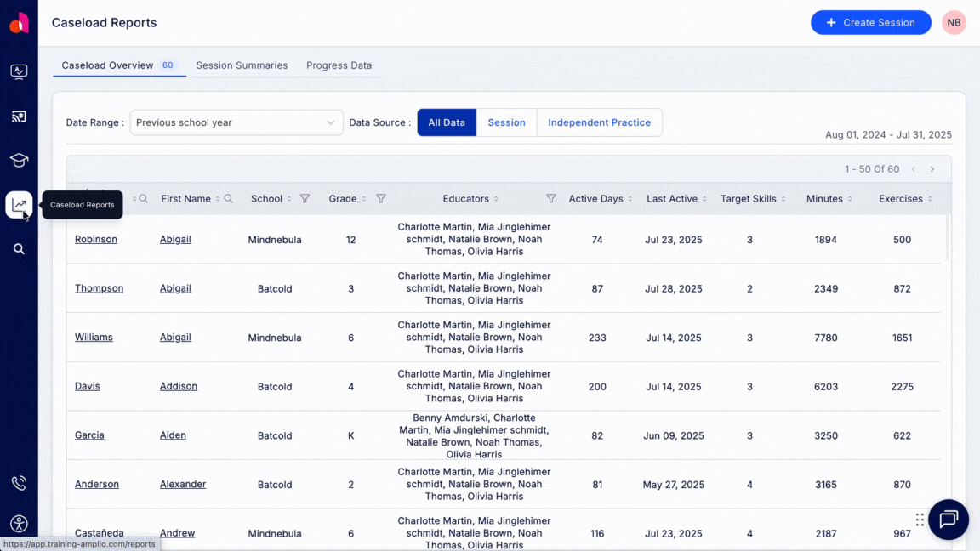Go to next page of results

[x=932, y=169]
